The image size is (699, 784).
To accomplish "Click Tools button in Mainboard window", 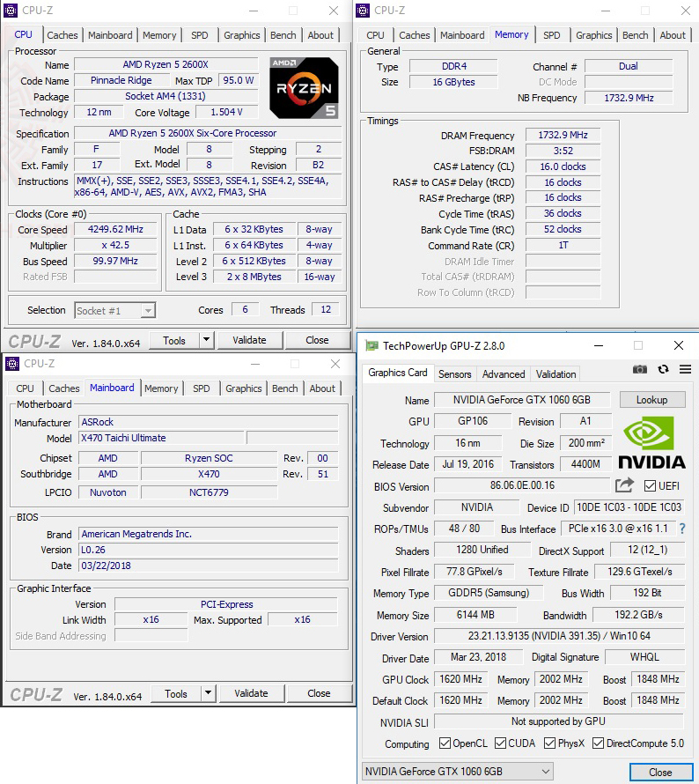I will (x=176, y=693).
